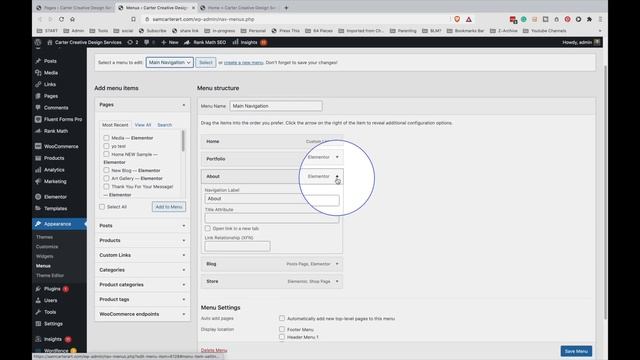Screen dimensions: 640x360
Task: Expand the Portfolio menu item arrow
Action: pyautogui.click(x=337, y=157)
